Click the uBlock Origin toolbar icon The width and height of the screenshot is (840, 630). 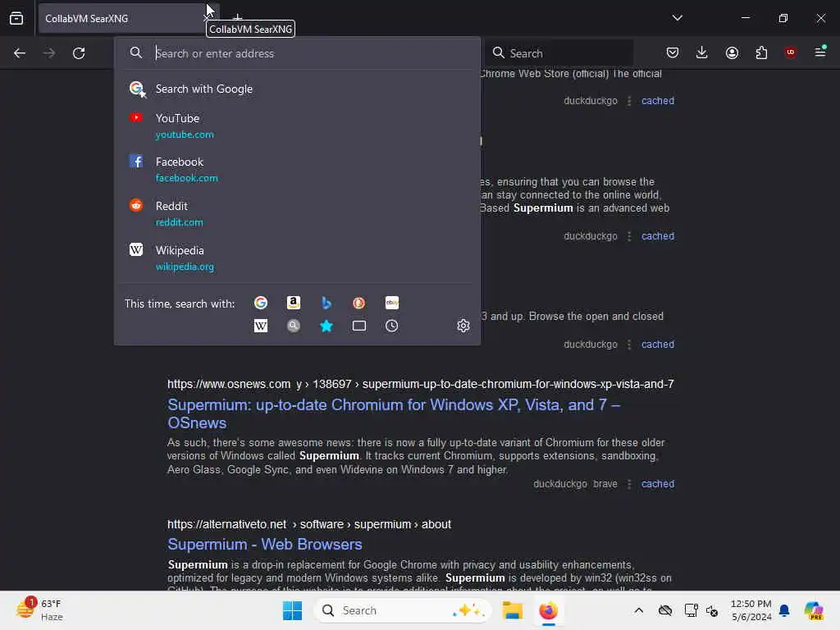790,52
